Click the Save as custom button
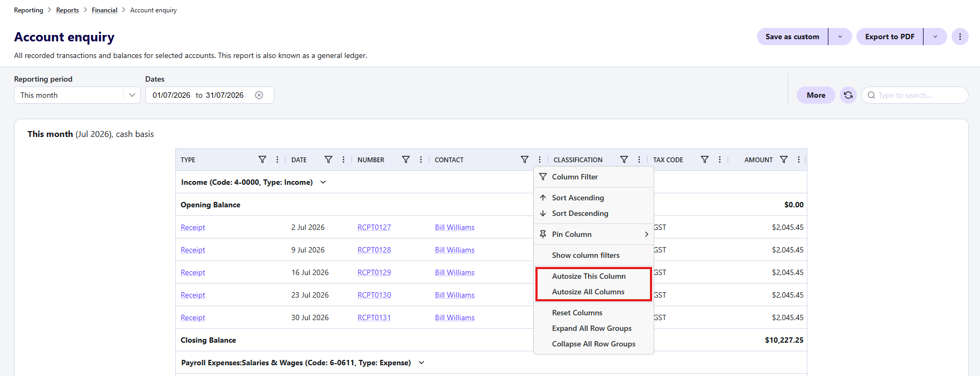 792,37
